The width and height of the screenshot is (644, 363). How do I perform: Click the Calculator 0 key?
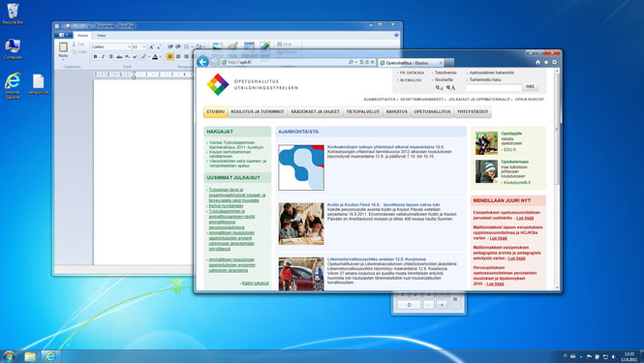(x=409, y=305)
